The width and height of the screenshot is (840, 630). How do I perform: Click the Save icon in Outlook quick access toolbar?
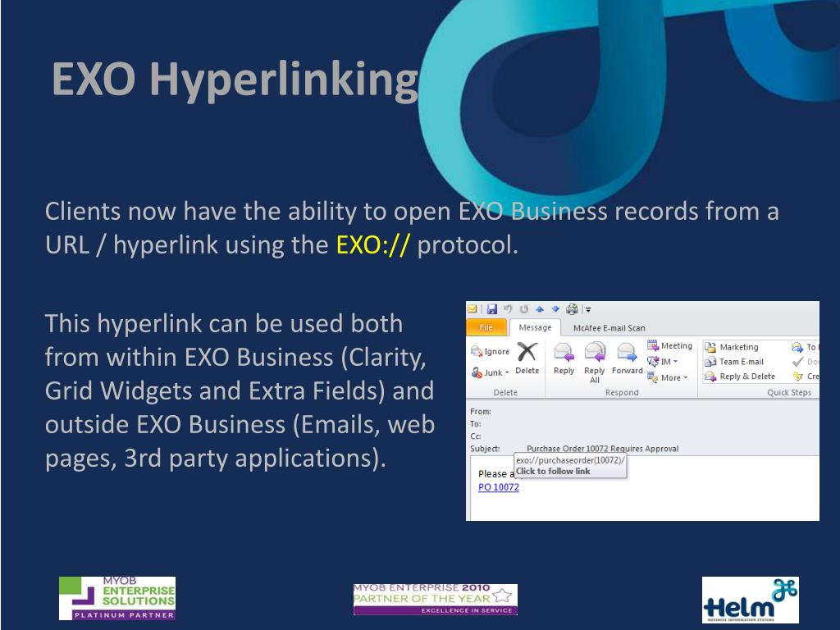[x=492, y=309]
